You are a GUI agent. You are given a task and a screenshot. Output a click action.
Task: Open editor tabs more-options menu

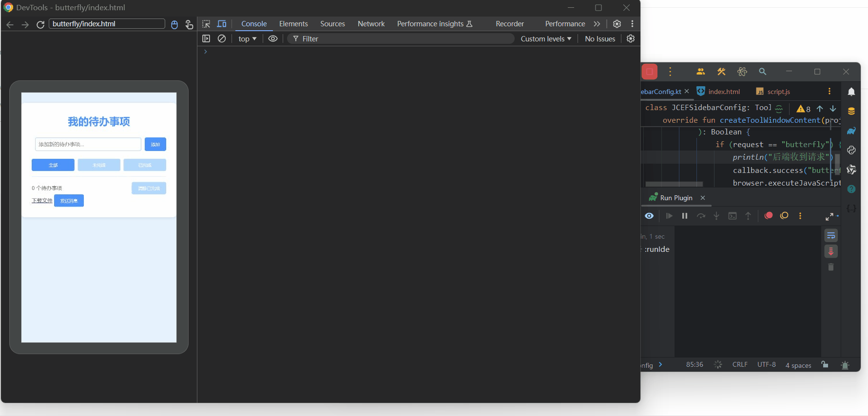(829, 91)
